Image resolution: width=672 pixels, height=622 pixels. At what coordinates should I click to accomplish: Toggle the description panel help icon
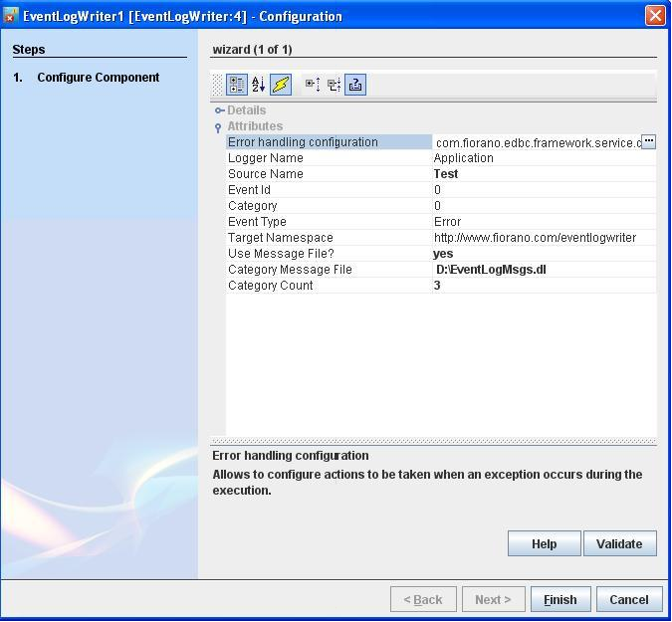pyautogui.click(x=355, y=86)
